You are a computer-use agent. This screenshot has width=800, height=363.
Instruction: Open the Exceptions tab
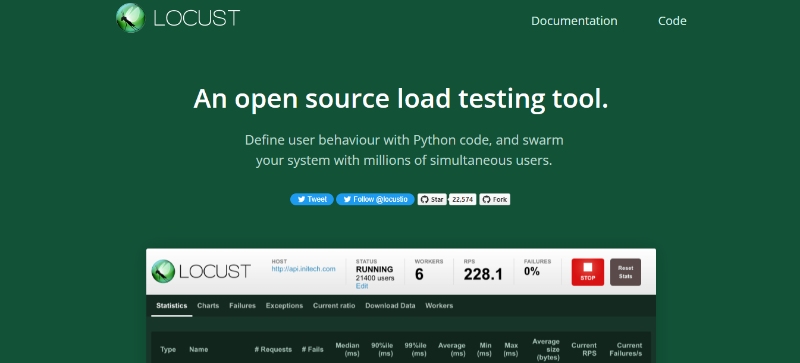pos(284,305)
